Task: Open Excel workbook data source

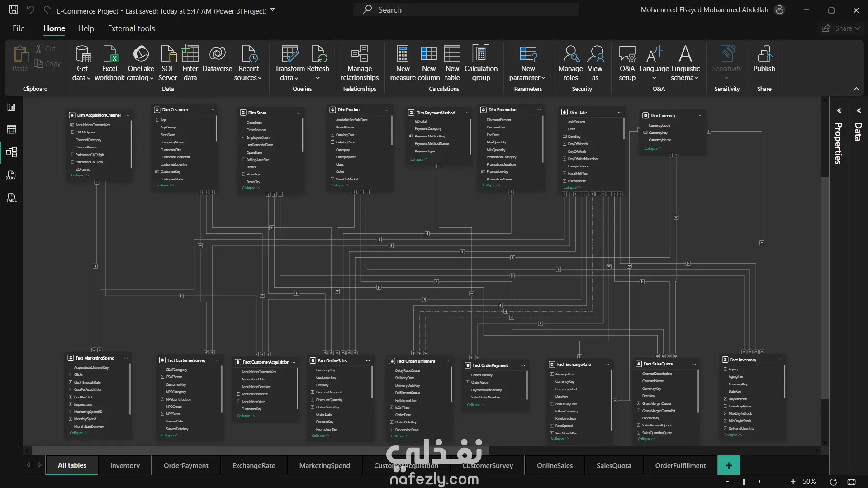Action: tap(109, 63)
